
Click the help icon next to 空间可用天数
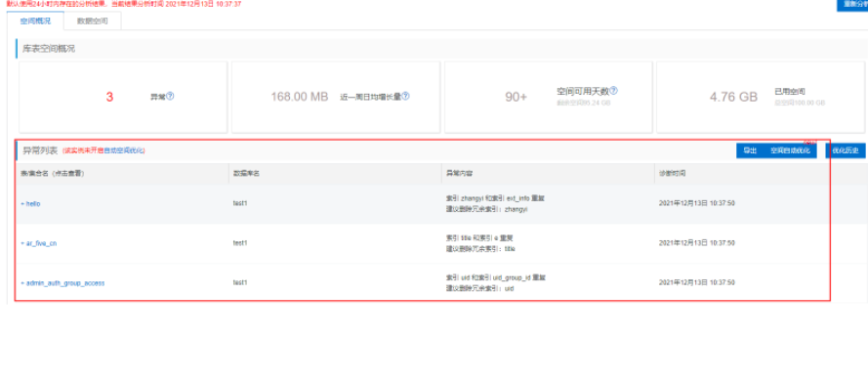[613, 90]
